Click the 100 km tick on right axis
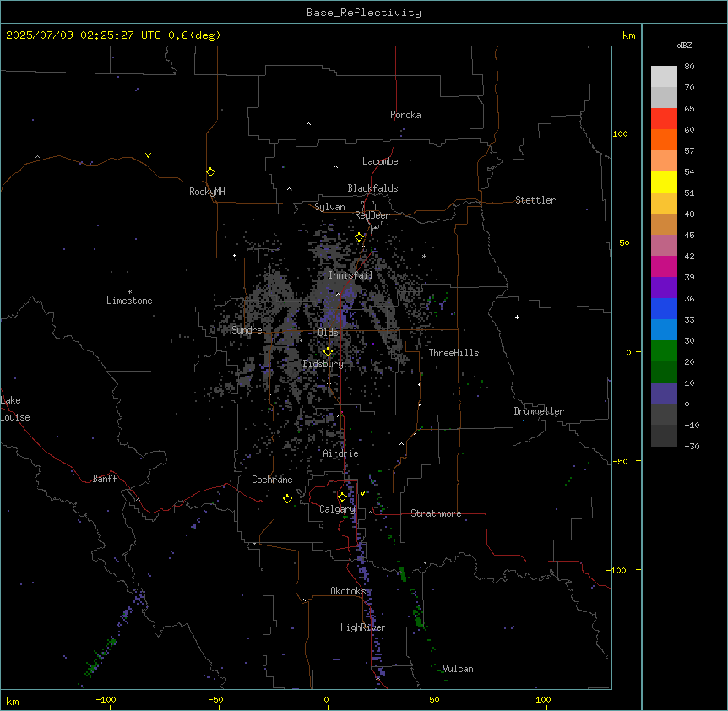 [x=620, y=134]
